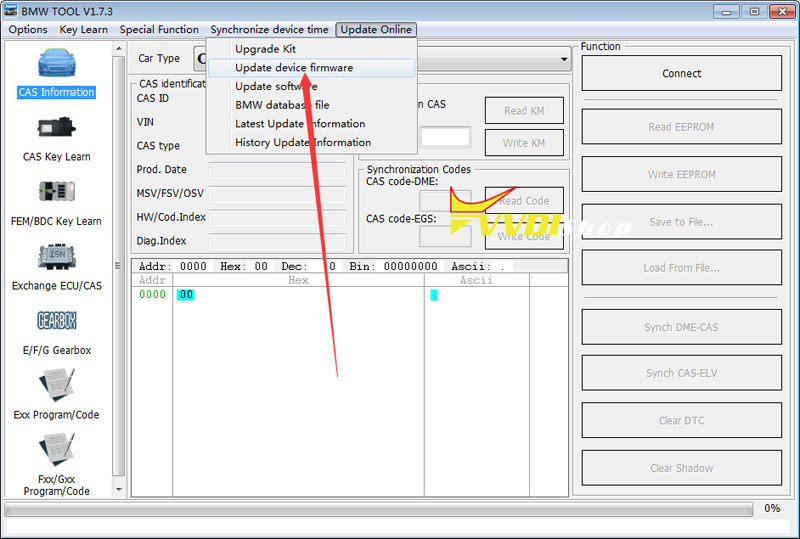This screenshot has width=800, height=539.
Task: Open FEM/BDC Key Learn icon
Action: 57,191
